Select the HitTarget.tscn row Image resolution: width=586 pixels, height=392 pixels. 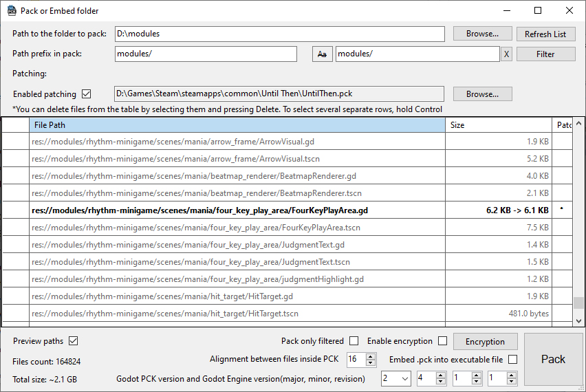tap(287, 314)
